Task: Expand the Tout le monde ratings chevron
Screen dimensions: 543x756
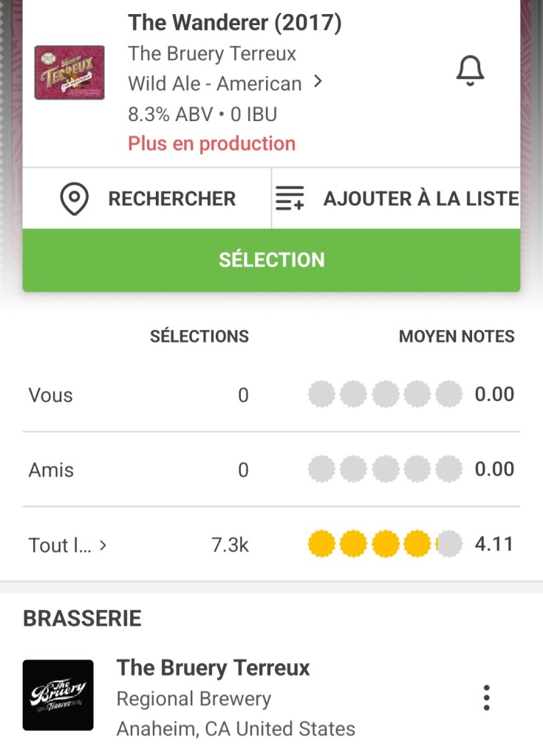Action: (x=103, y=546)
